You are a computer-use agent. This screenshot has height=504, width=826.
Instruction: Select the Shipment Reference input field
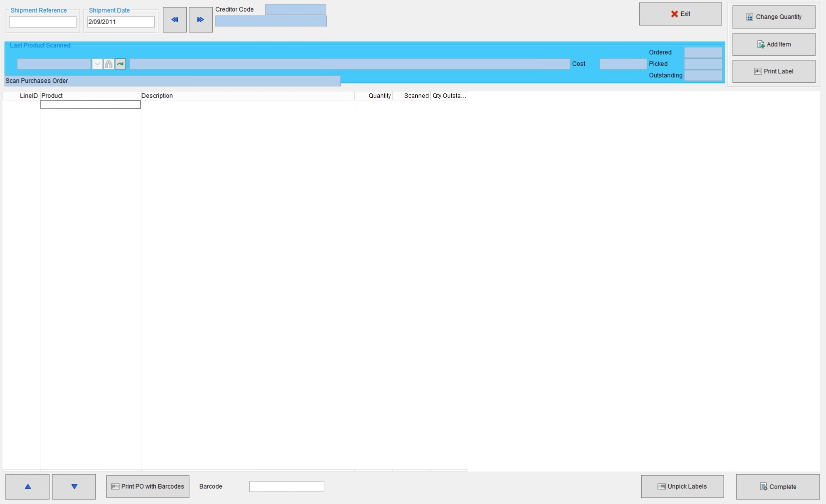coord(42,22)
